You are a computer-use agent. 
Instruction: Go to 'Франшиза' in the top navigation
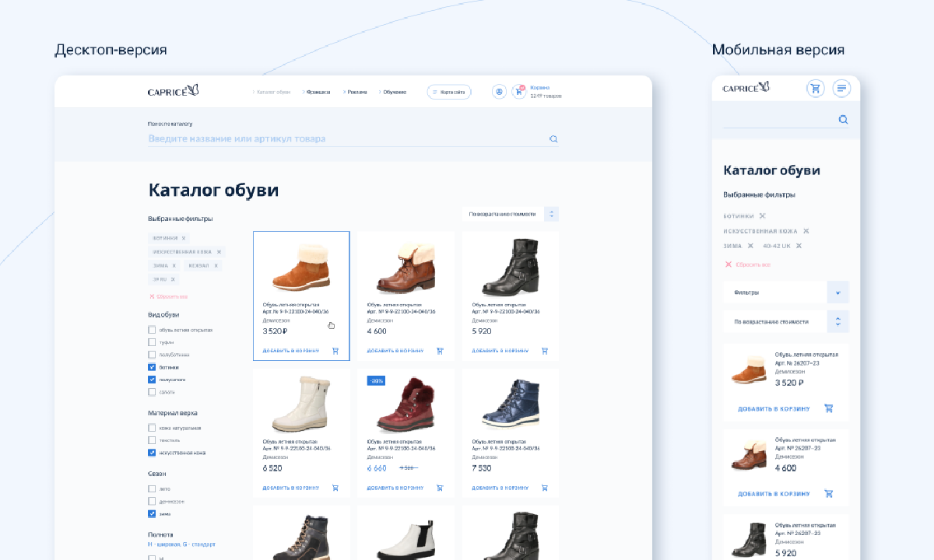point(318,92)
